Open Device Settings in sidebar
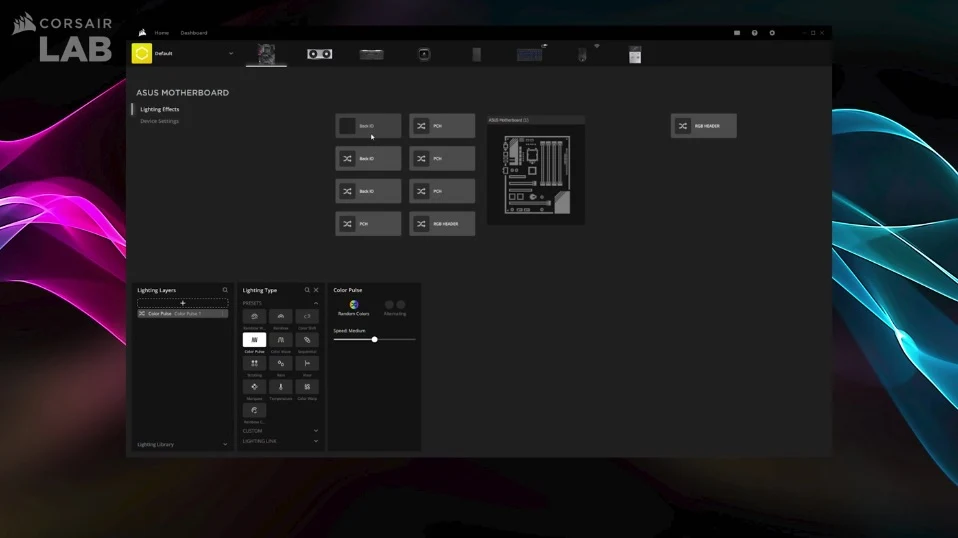Image resolution: width=958 pixels, height=538 pixels. coord(159,121)
